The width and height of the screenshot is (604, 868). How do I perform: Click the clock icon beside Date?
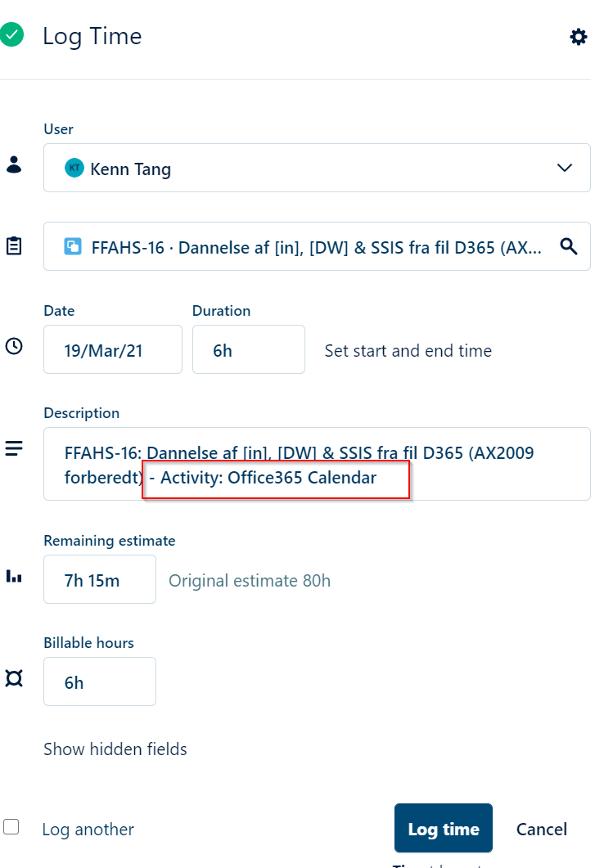[14, 346]
